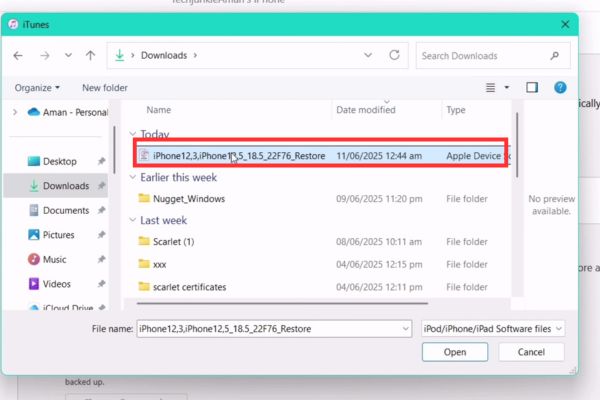This screenshot has height=400, width=600.
Task: Click the Nugget_Windows folder icon
Action: tap(144, 198)
